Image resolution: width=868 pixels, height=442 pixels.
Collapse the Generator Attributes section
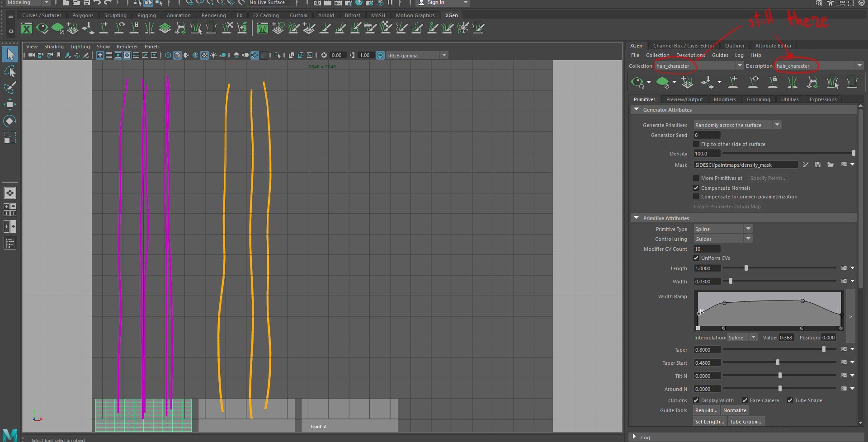(x=636, y=109)
